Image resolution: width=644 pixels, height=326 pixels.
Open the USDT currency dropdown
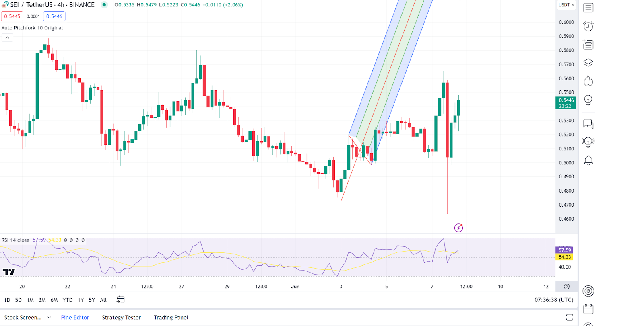(566, 5)
